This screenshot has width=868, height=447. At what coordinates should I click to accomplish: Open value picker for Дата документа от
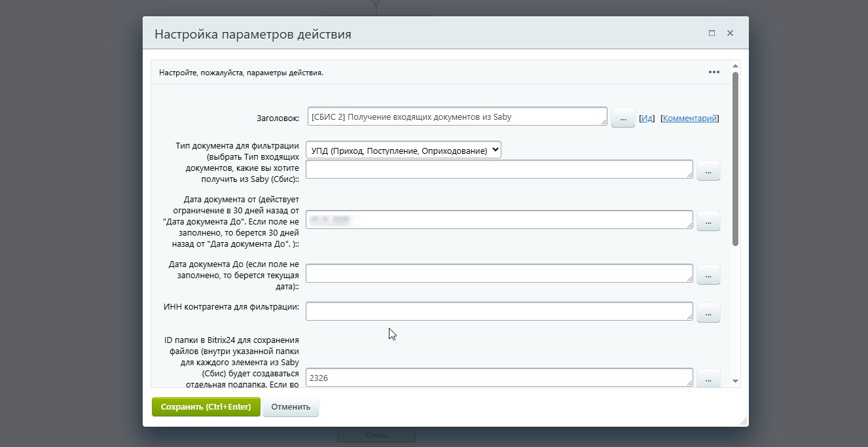708,221
